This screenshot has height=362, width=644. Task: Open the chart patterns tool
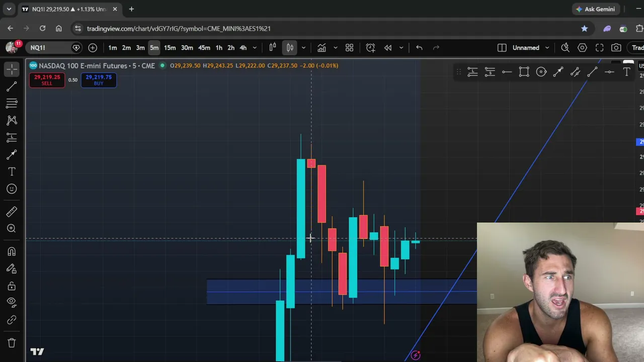tap(12, 120)
